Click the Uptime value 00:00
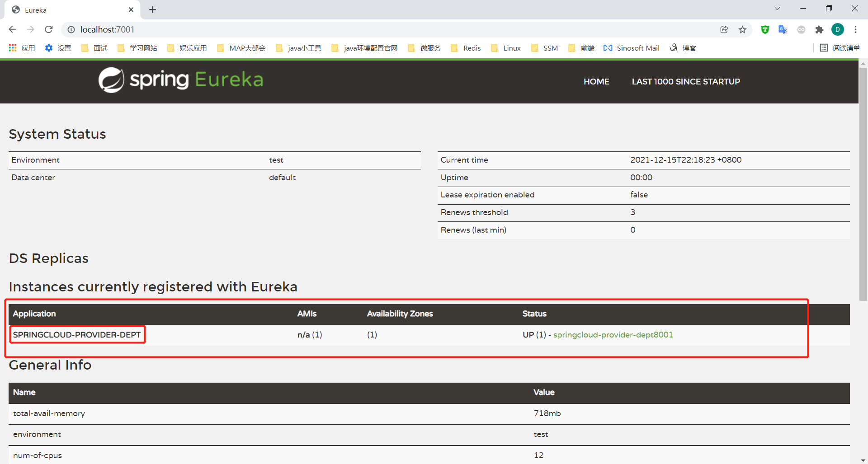The width and height of the screenshot is (868, 464). click(x=641, y=178)
